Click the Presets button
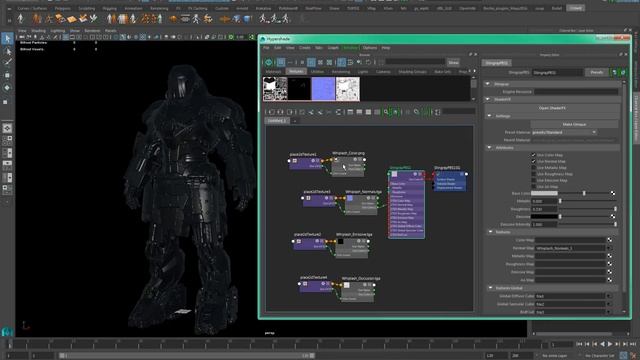The image size is (640, 360). (x=596, y=73)
